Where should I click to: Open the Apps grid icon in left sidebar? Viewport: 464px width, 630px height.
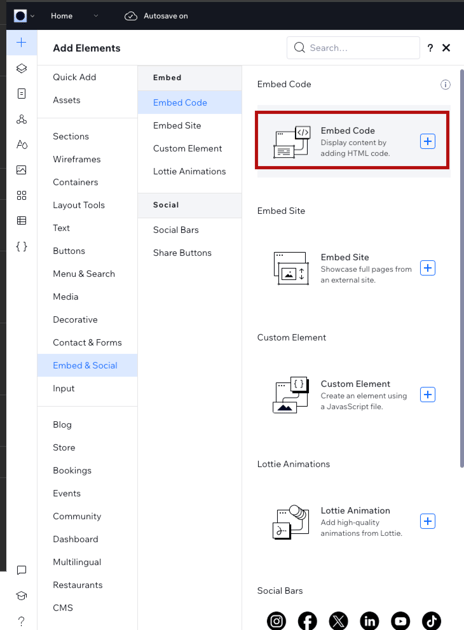[x=22, y=196]
